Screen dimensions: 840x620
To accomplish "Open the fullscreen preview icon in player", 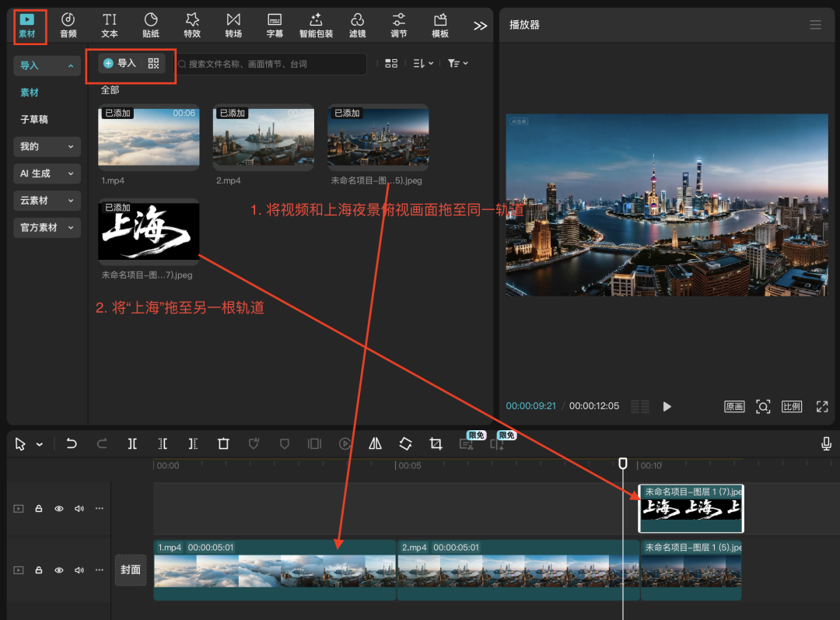I will coord(822,406).
